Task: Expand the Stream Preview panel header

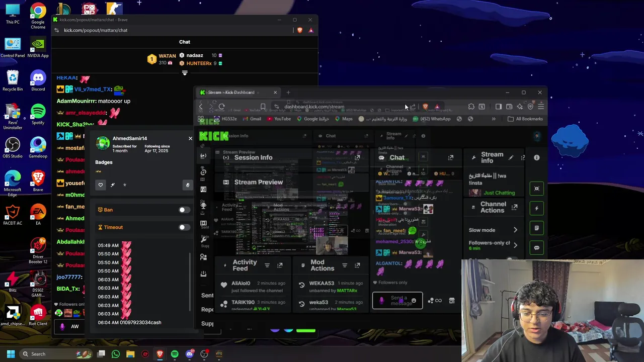Action: coord(259,182)
